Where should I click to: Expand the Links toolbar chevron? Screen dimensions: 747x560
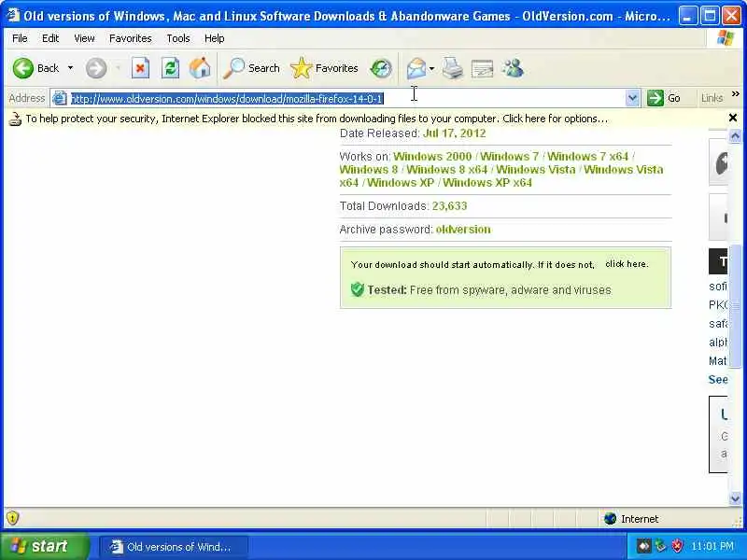coord(735,94)
